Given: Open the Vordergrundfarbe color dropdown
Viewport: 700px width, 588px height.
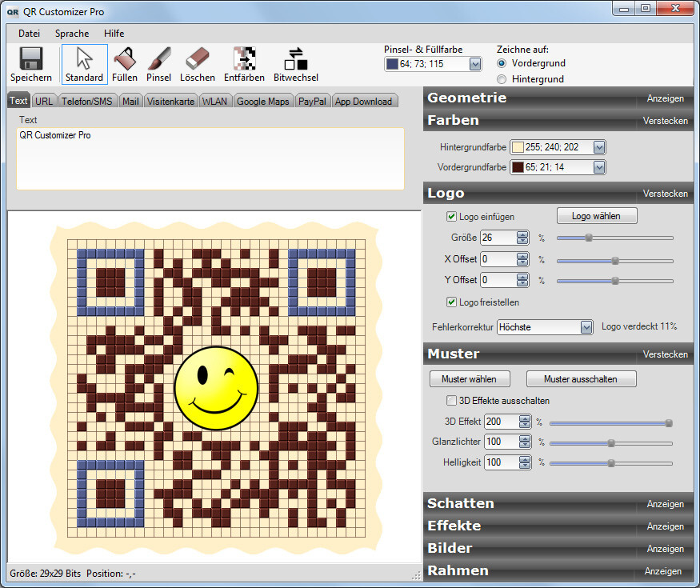Looking at the screenshot, I should coord(599,167).
